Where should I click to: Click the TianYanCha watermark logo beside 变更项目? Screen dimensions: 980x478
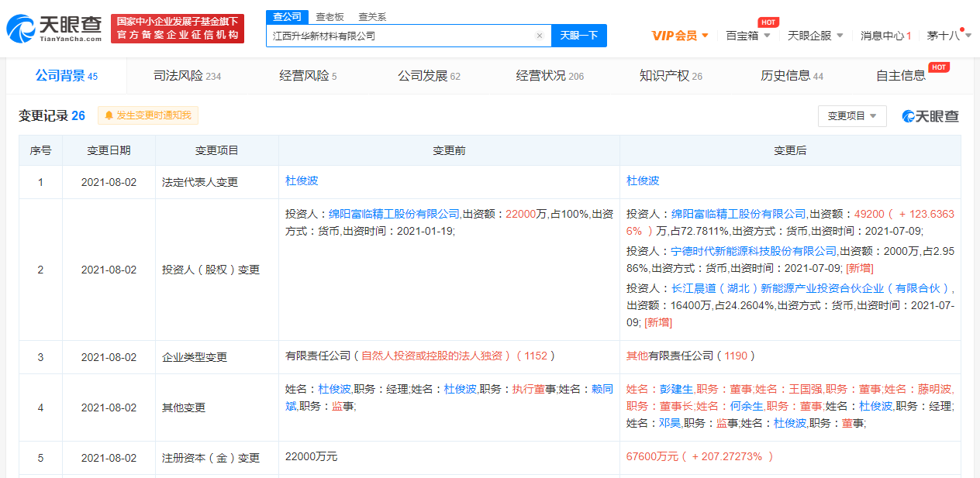(x=930, y=116)
